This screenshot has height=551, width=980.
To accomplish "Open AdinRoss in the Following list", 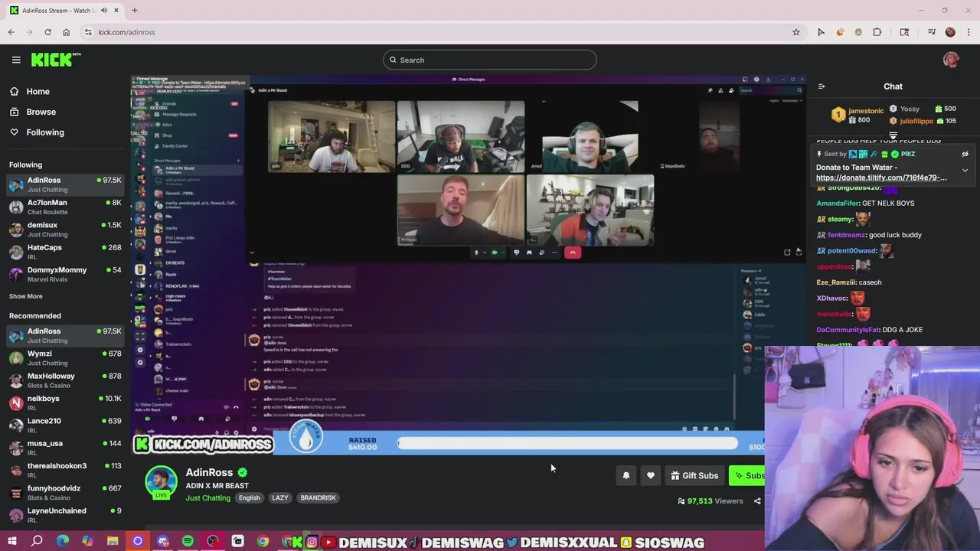I will tap(65, 184).
